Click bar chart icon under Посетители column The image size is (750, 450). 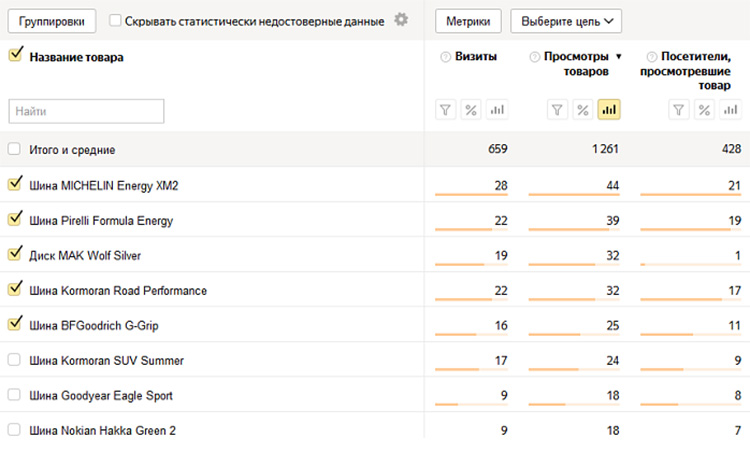pos(729,110)
